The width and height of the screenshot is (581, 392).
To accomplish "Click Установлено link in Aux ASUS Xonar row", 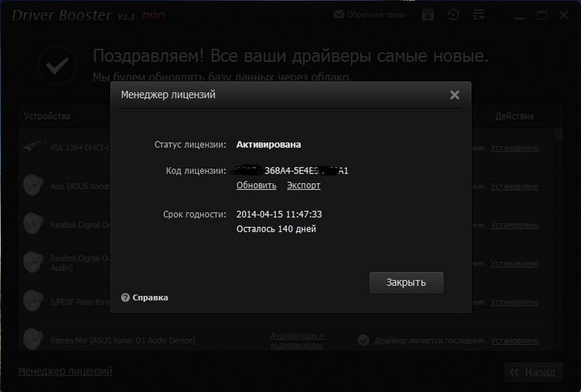I will pos(515,187).
